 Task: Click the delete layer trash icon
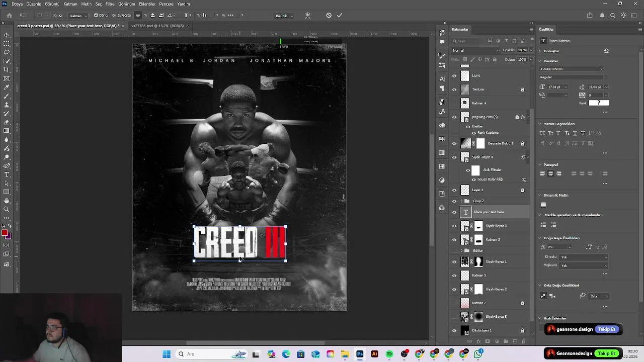(524, 341)
